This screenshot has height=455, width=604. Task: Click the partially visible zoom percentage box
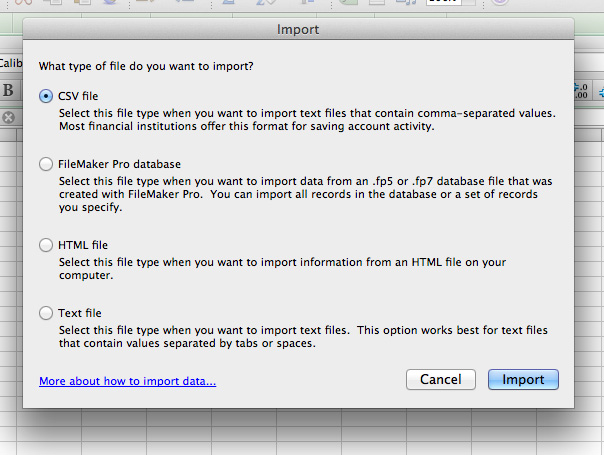pos(441,4)
